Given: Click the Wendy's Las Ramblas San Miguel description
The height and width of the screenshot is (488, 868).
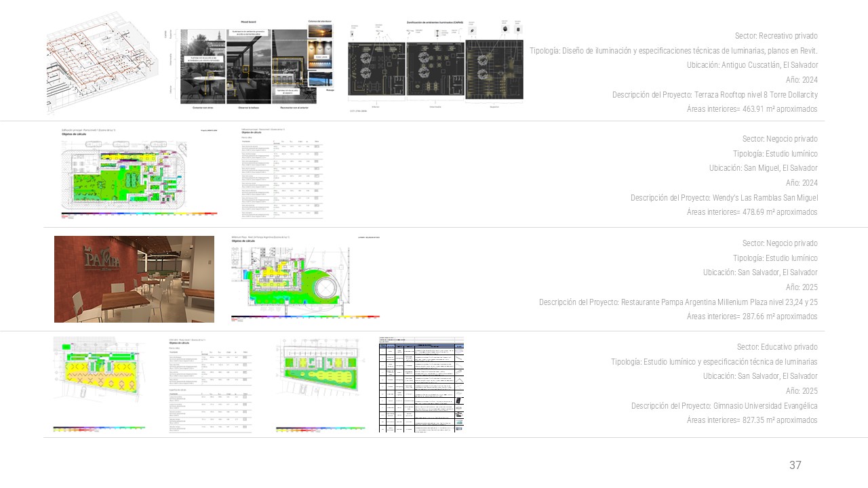Looking at the screenshot, I should (724, 198).
